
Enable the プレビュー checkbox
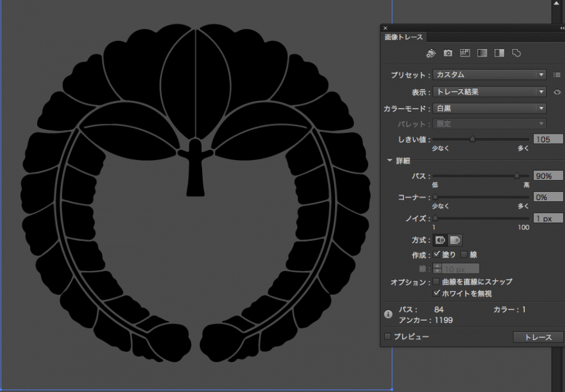(388, 337)
